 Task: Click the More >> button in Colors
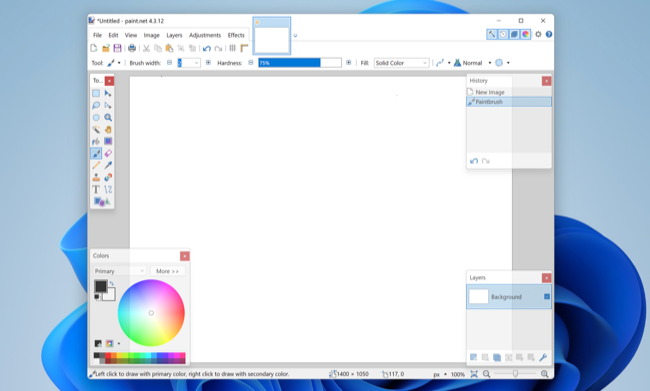pos(167,271)
